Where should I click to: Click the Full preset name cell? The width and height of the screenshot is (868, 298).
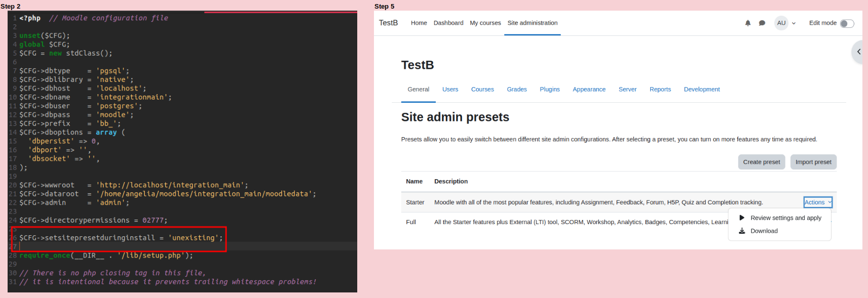(410, 222)
